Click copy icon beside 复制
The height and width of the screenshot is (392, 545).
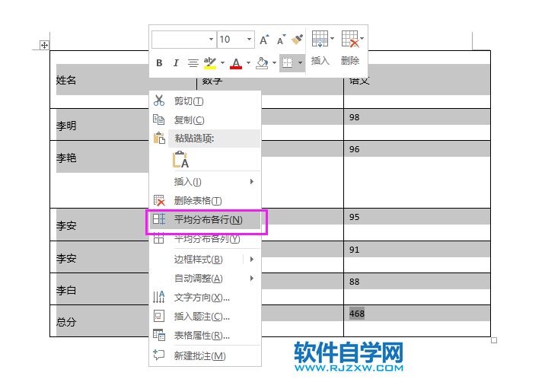(159, 120)
